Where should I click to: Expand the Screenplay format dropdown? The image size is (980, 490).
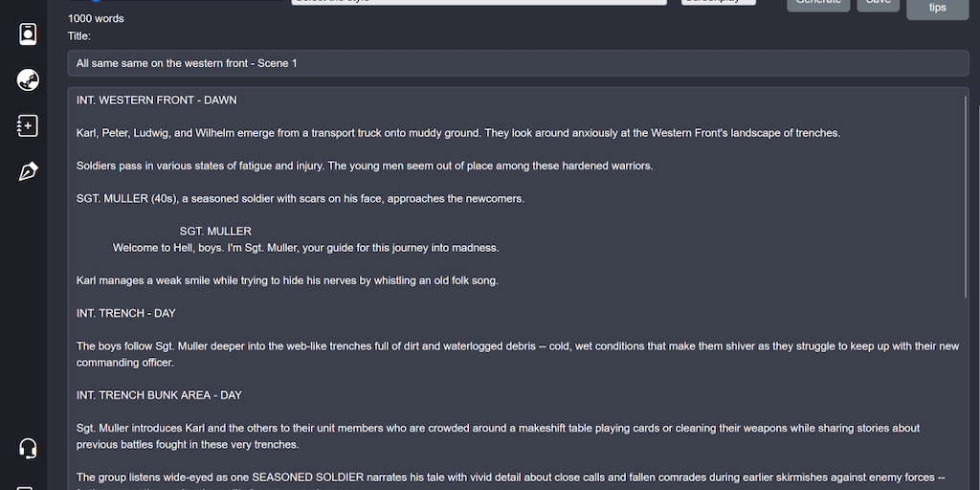click(719, 2)
